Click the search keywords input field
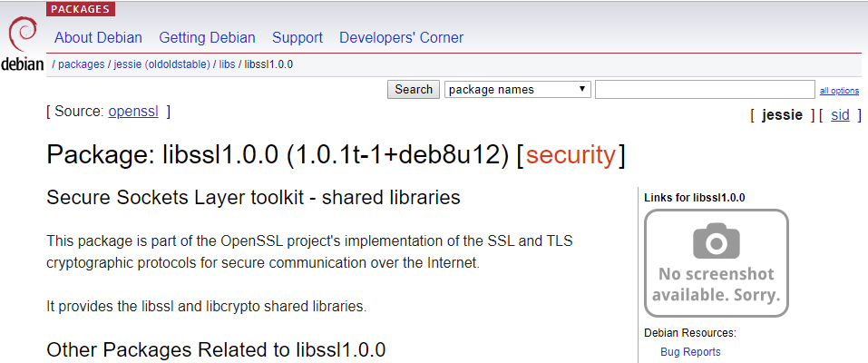 pos(705,90)
